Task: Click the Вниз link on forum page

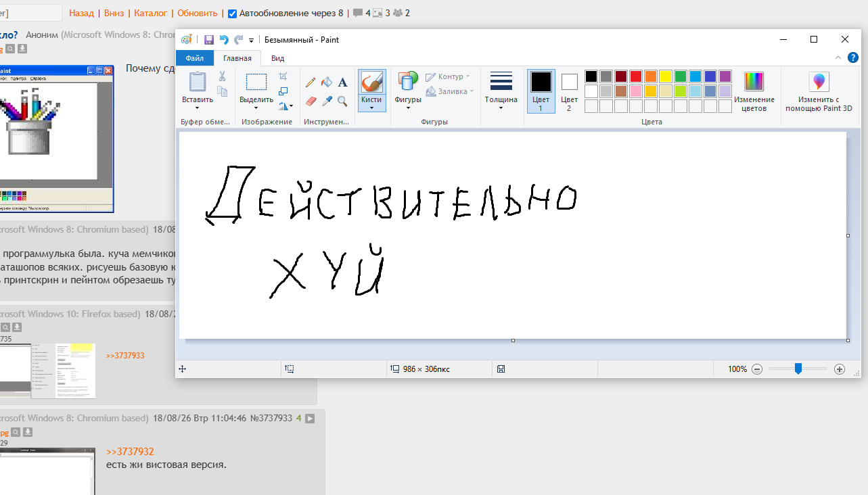Action: coord(114,13)
